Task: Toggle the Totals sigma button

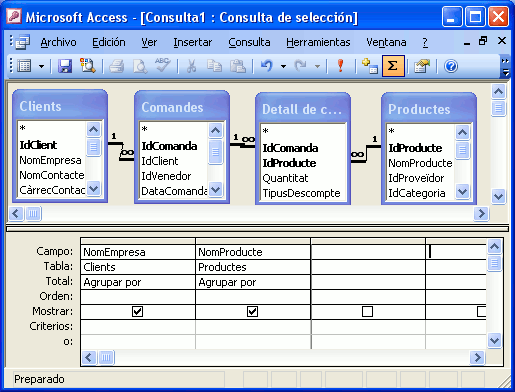Action: tap(393, 66)
